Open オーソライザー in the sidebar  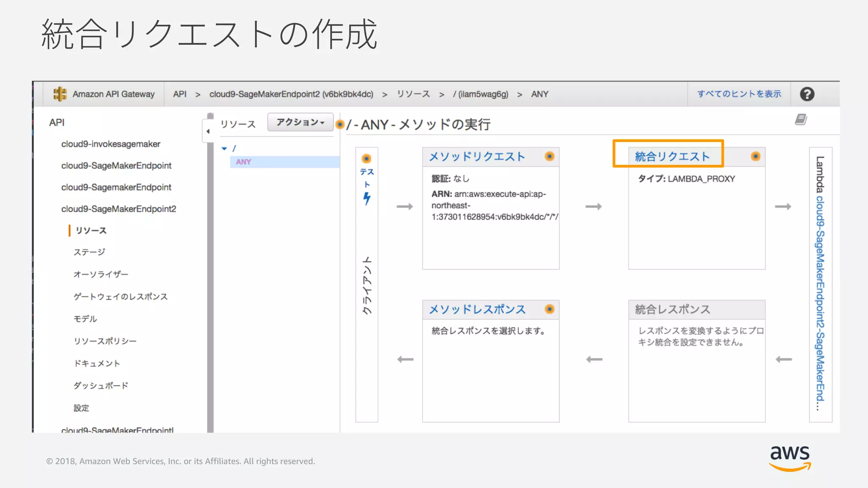[101, 274]
